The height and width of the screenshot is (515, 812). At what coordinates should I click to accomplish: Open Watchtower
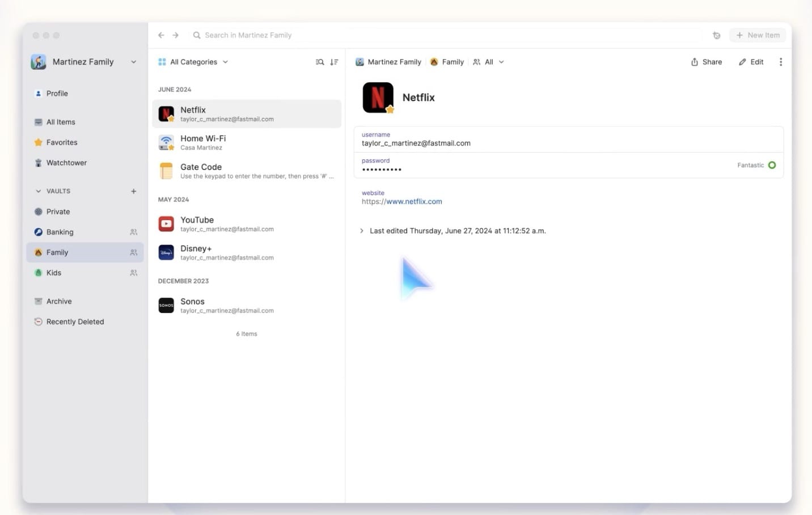click(84, 163)
